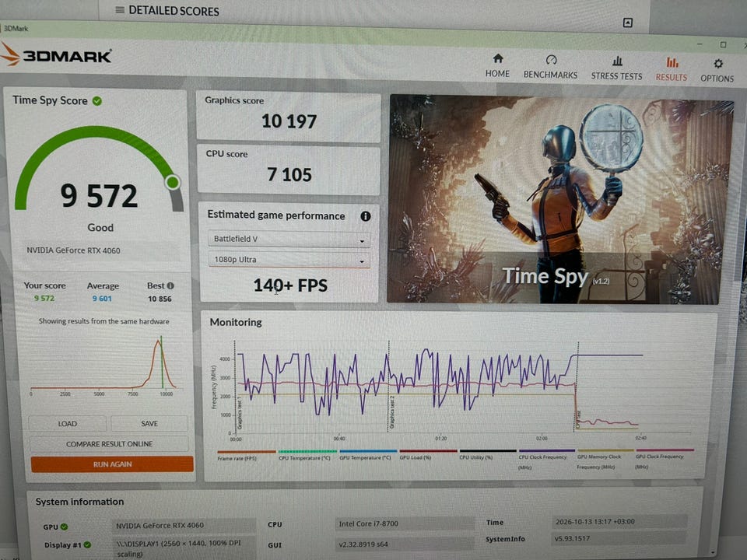Click the info icon beside Best score
This screenshot has height=560, width=747.
point(170,285)
